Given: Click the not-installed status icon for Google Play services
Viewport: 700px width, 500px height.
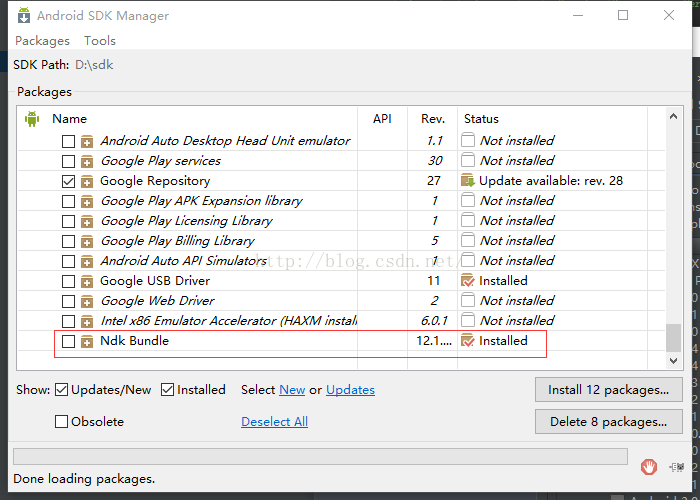Looking at the screenshot, I should tap(467, 159).
